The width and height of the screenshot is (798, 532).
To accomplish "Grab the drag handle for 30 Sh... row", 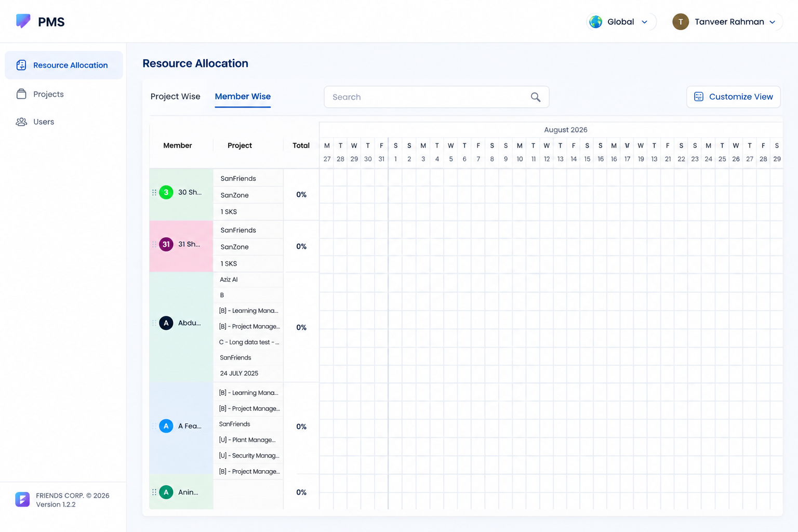I will [x=154, y=192].
